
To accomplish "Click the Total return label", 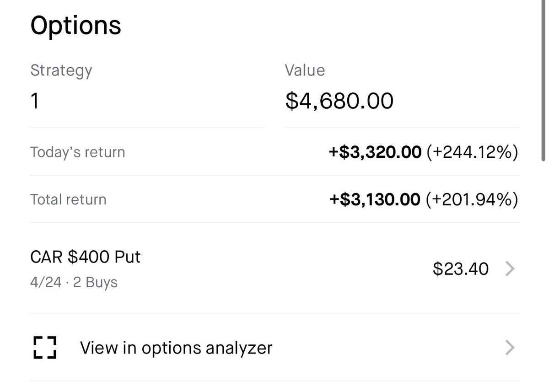I will click(68, 199).
